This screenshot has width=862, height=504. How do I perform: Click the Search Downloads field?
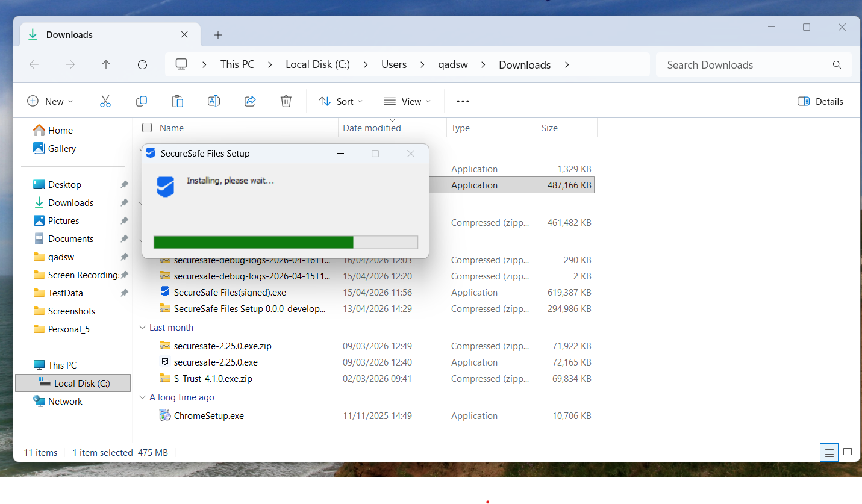point(744,64)
